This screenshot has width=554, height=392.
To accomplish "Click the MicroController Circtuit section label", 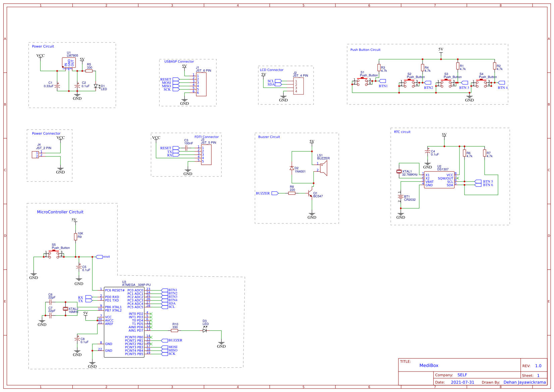I will pos(60,212).
